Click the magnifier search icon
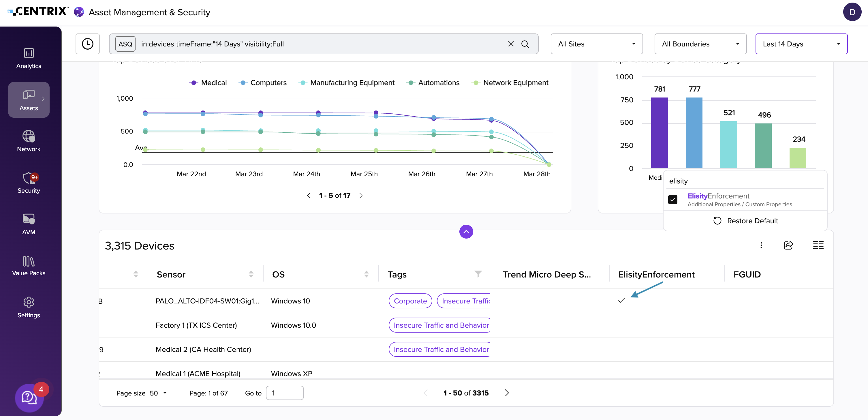Image resolution: width=868 pixels, height=420 pixels. click(x=525, y=44)
